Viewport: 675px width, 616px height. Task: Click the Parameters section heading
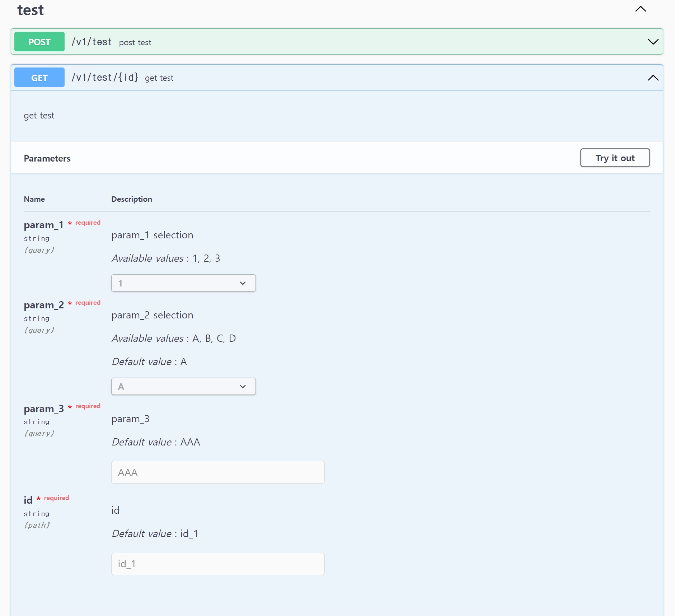click(x=47, y=158)
